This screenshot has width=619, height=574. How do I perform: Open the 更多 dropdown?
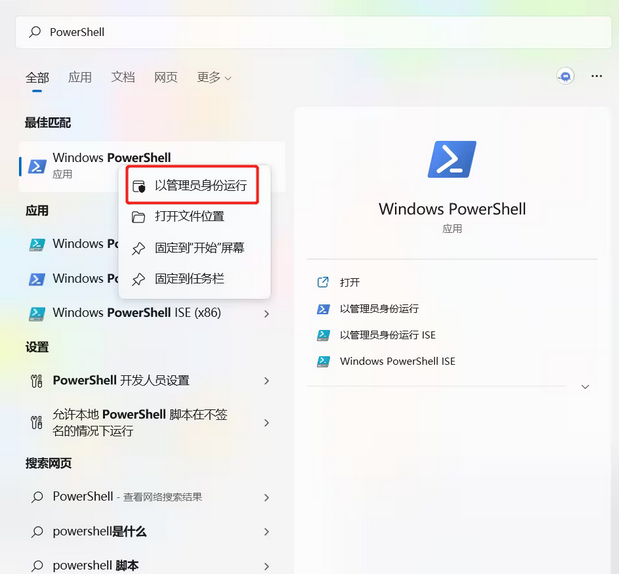tap(214, 77)
